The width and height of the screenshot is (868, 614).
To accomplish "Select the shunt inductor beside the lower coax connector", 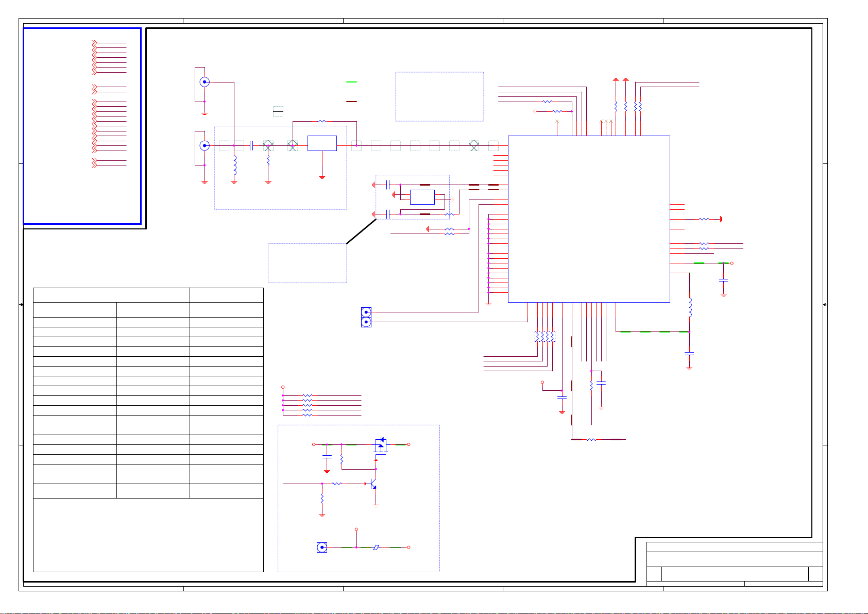I will pyautogui.click(x=234, y=165).
